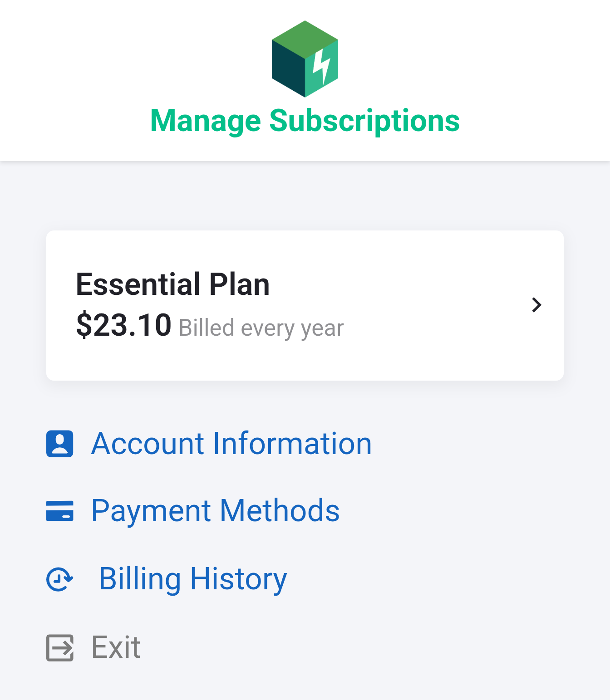610x700 pixels.
Task: Click the Billing History clock icon
Action: click(x=59, y=579)
